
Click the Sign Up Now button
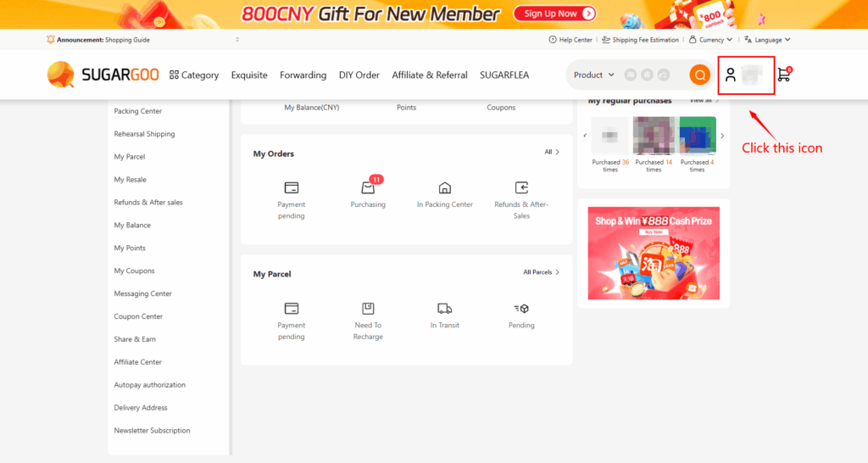pyautogui.click(x=554, y=14)
